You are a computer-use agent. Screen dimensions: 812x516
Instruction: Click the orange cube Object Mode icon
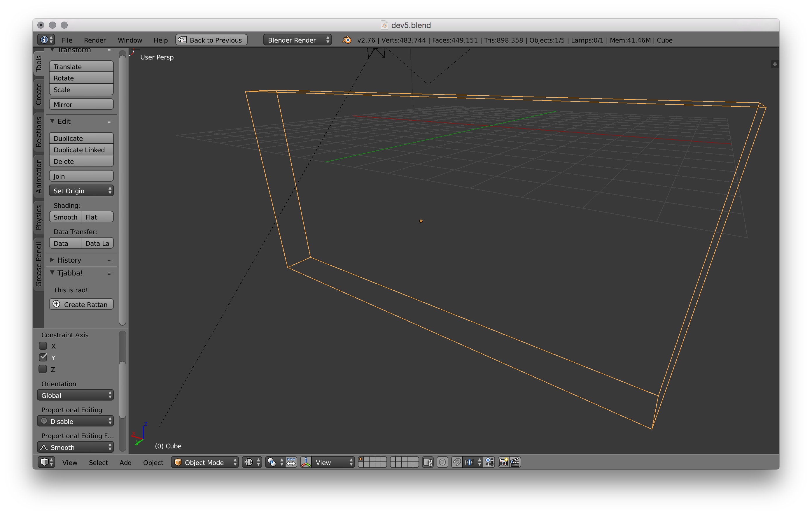coord(178,462)
